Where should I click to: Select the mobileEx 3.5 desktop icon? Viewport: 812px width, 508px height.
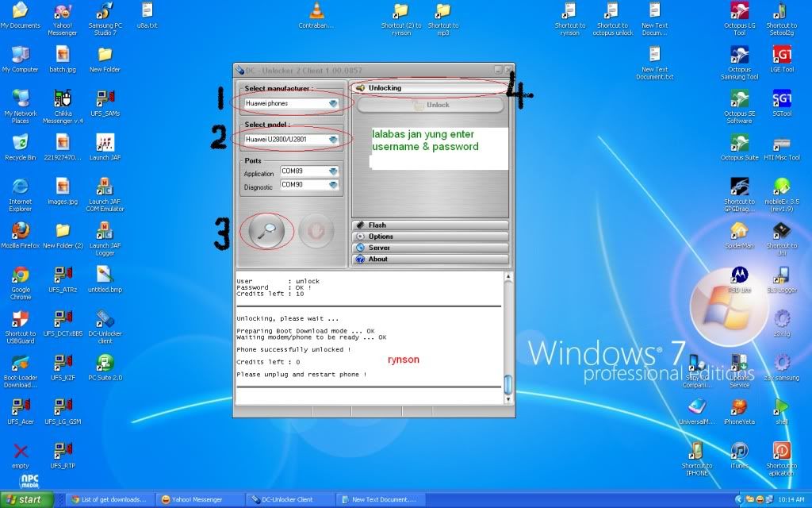pyautogui.click(x=781, y=195)
